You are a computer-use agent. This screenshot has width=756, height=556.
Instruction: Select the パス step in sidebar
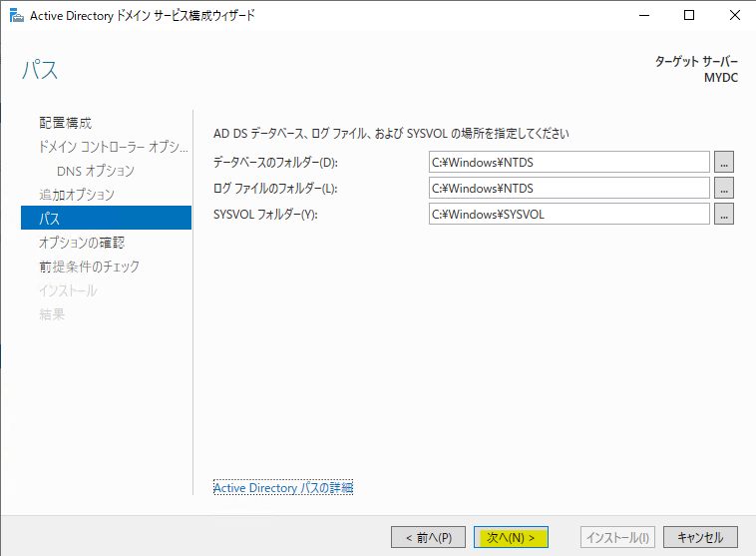pos(50,218)
